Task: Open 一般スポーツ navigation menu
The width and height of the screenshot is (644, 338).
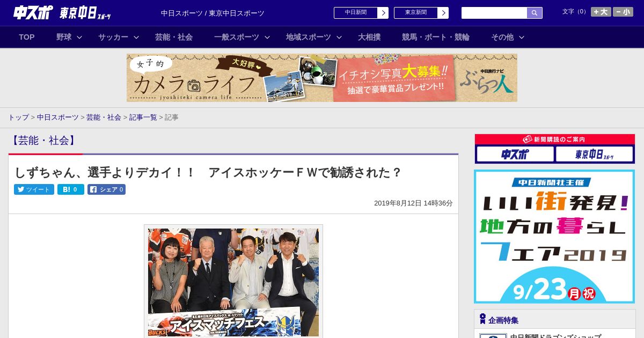Action: pos(237,37)
